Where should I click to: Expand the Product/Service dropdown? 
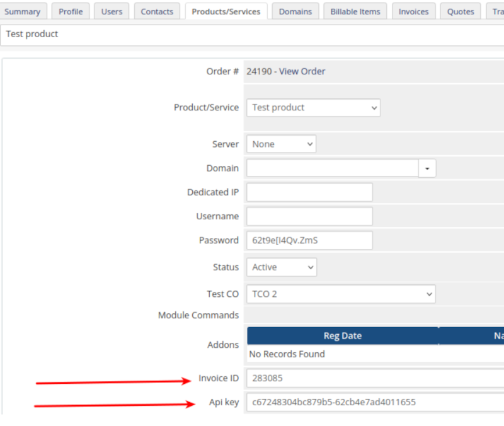pyautogui.click(x=313, y=108)
